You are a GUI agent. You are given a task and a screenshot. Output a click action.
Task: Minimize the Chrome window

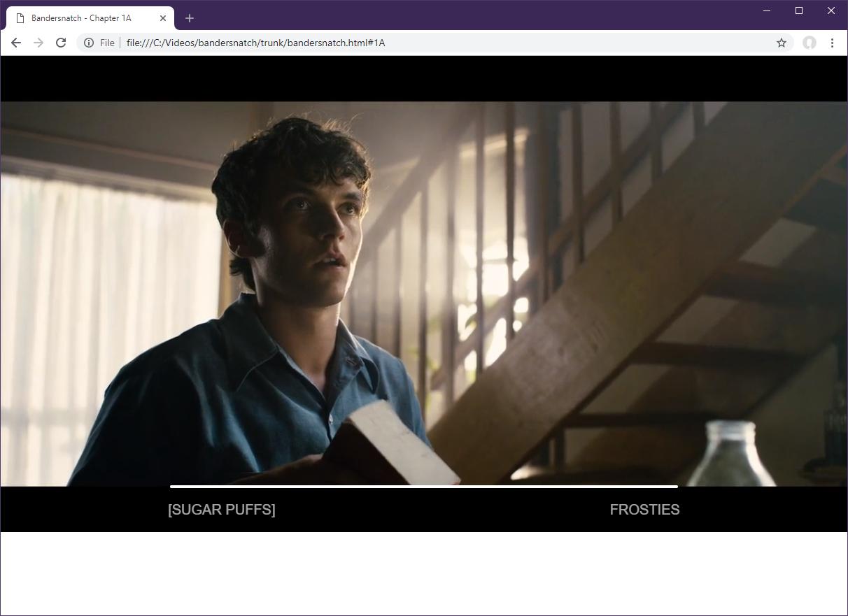(767, 10)
